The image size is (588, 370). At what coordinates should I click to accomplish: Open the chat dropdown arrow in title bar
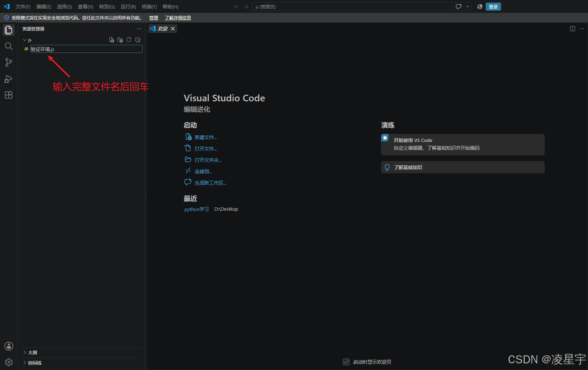467,7
